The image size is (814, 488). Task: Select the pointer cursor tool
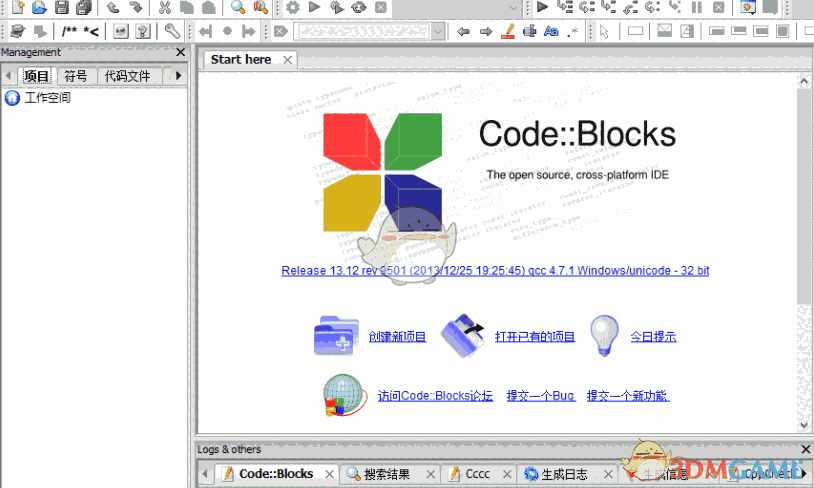(x=604, y=32)
